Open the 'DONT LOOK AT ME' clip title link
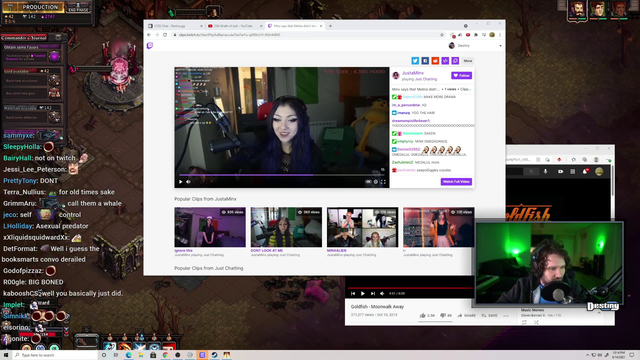640x360 pixels. (267, 251)
